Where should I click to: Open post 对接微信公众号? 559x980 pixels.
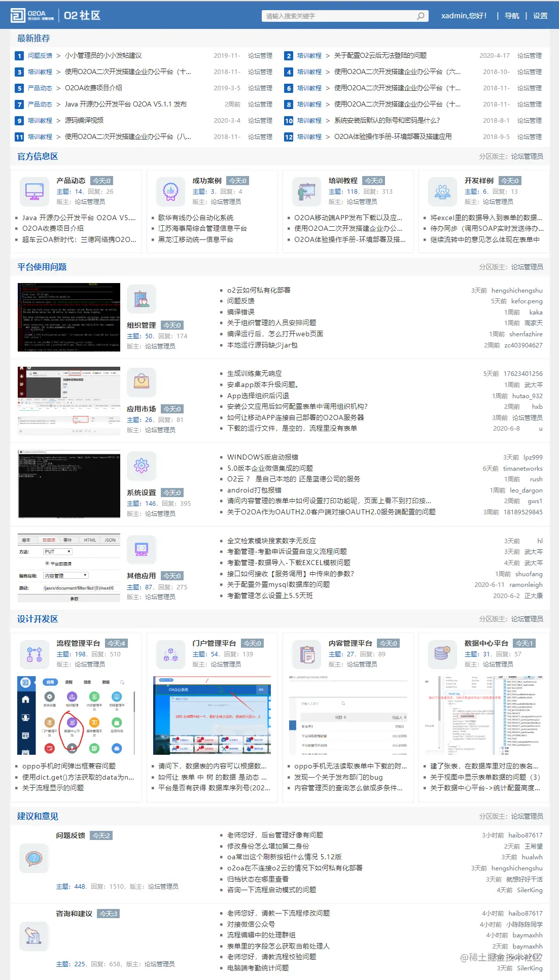(x=251, y=924)
